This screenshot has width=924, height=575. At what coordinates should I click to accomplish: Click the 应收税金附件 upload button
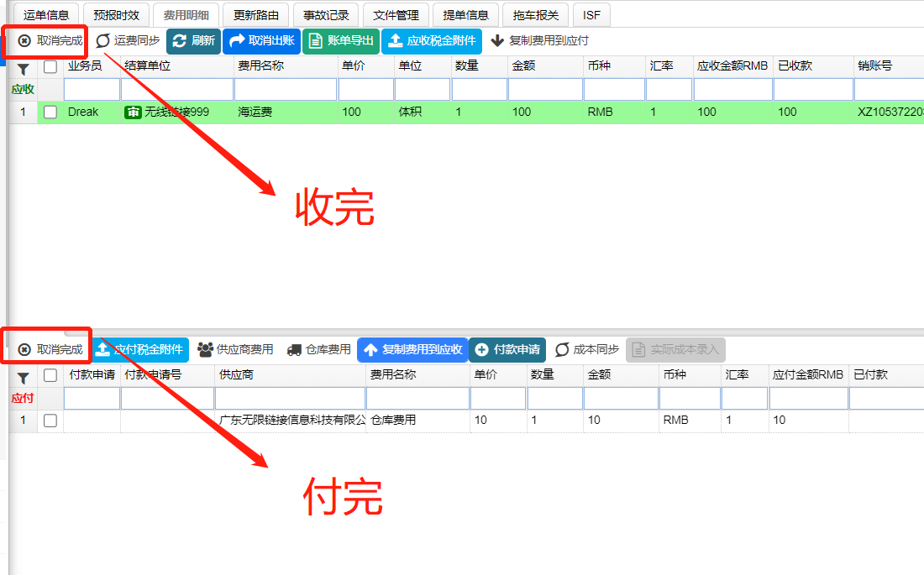tap(432, 40)
